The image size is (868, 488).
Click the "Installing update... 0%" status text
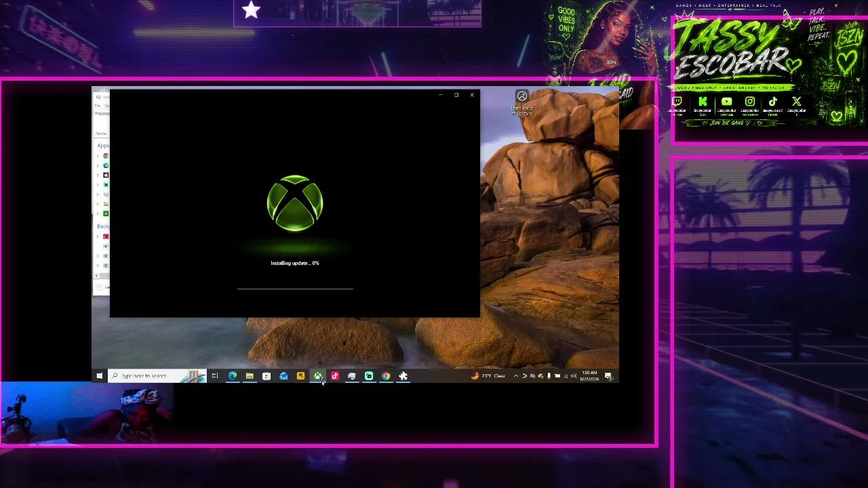[295, 263]
